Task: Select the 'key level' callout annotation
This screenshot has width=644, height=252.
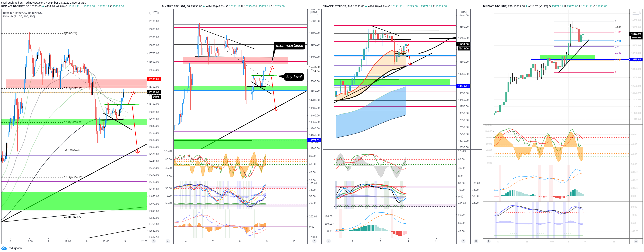Action: tap(294, 77)
